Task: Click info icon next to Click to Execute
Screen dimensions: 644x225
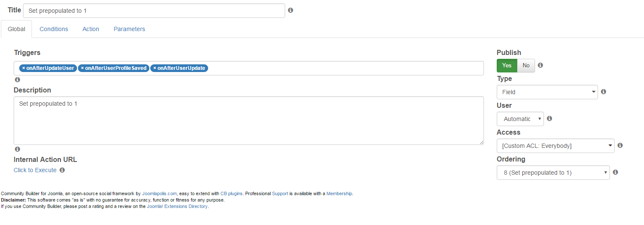Action: (x=62, y=170)
